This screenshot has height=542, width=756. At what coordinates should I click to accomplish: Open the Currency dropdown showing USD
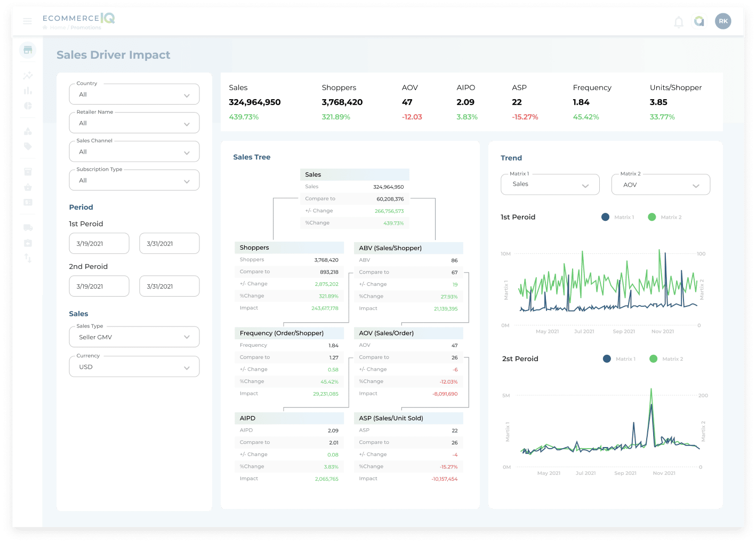pyautogui.click(x=134, y=367)
